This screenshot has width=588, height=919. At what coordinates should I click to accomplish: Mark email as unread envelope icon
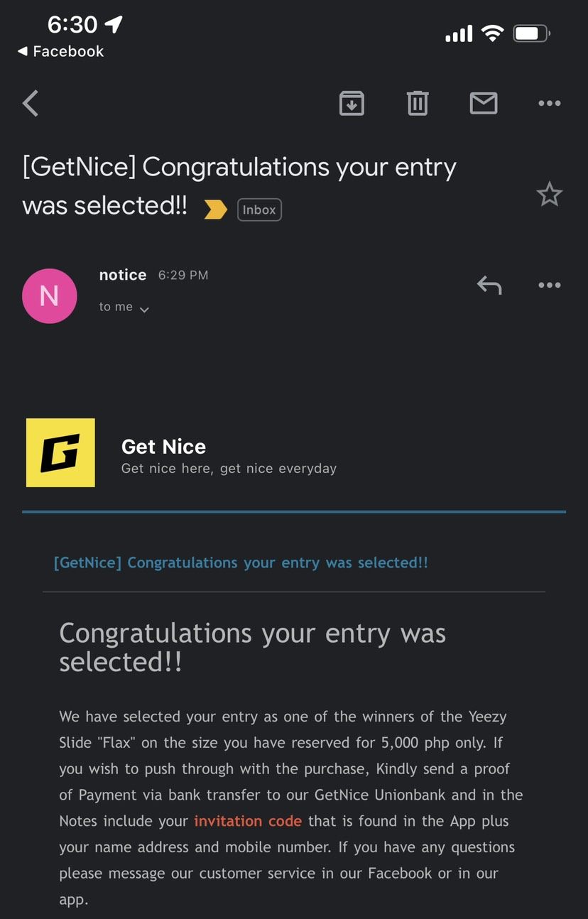(484, 104)
